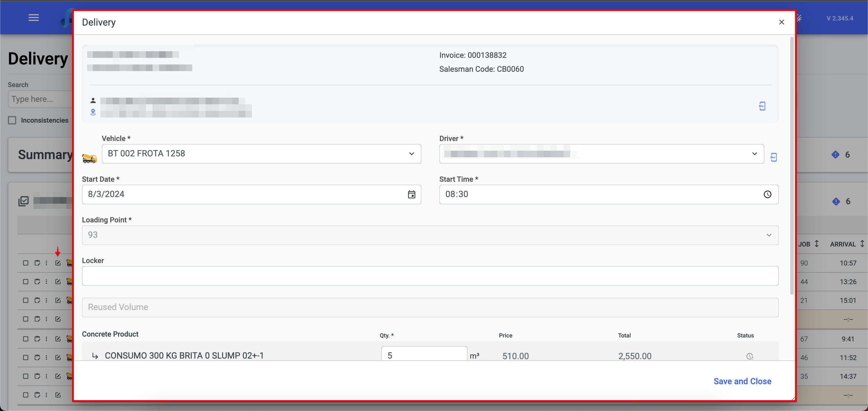This screenshot has height=411, width=868.
Task: Click the clock icon in Start Time
Action: [x=767, y=194]
